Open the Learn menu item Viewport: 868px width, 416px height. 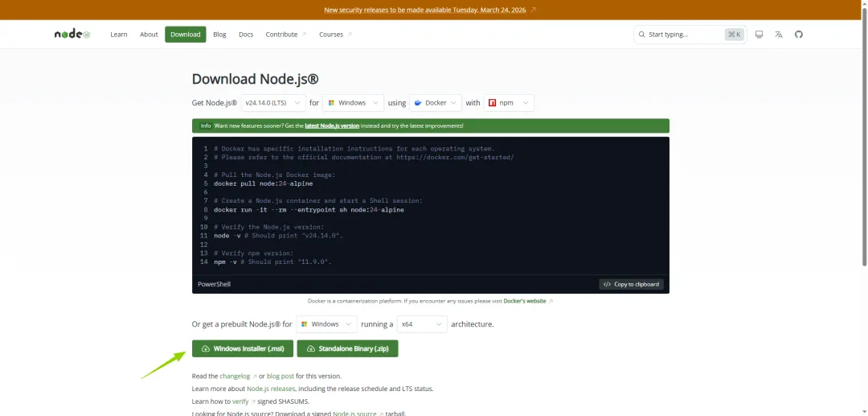click(x=118, y=35)
